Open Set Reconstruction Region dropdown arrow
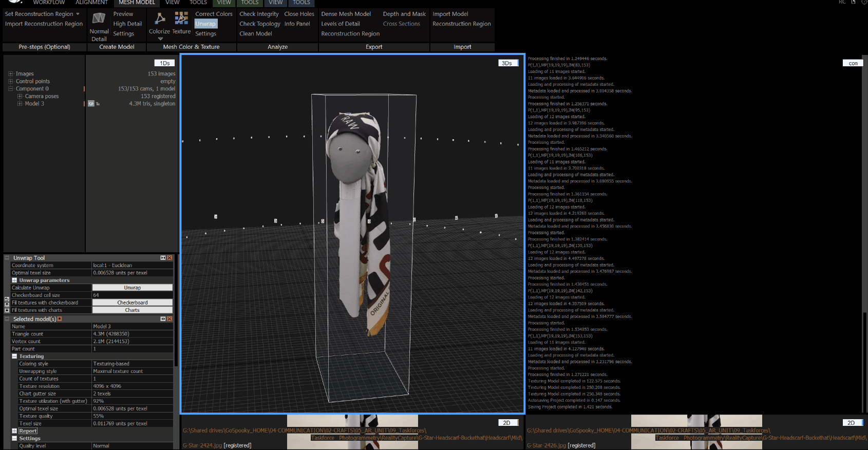868x450 pixels. [78, 14]
